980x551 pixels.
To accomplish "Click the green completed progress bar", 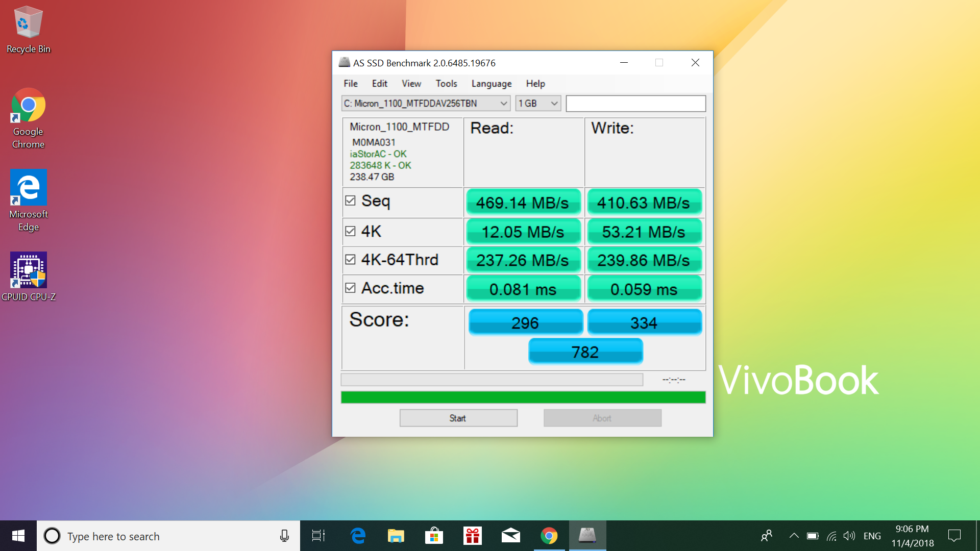I will pyautogui.click(x=523, y=397).
